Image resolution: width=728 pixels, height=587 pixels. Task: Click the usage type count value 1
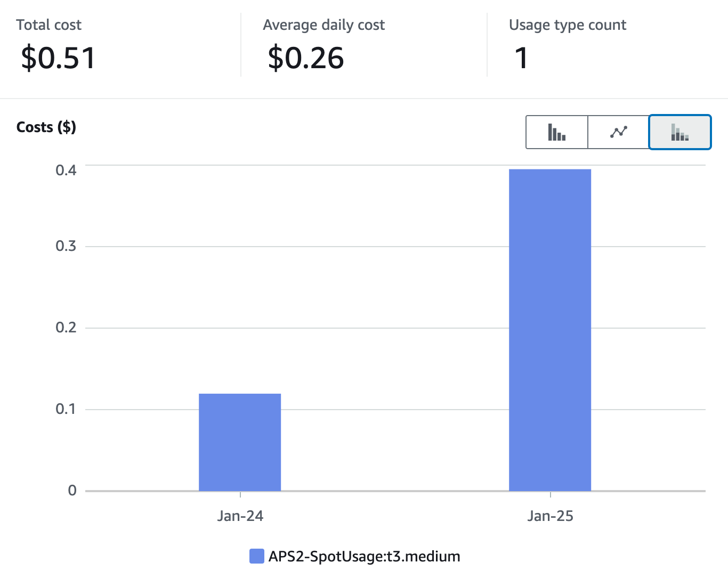(x=521, y=58)
